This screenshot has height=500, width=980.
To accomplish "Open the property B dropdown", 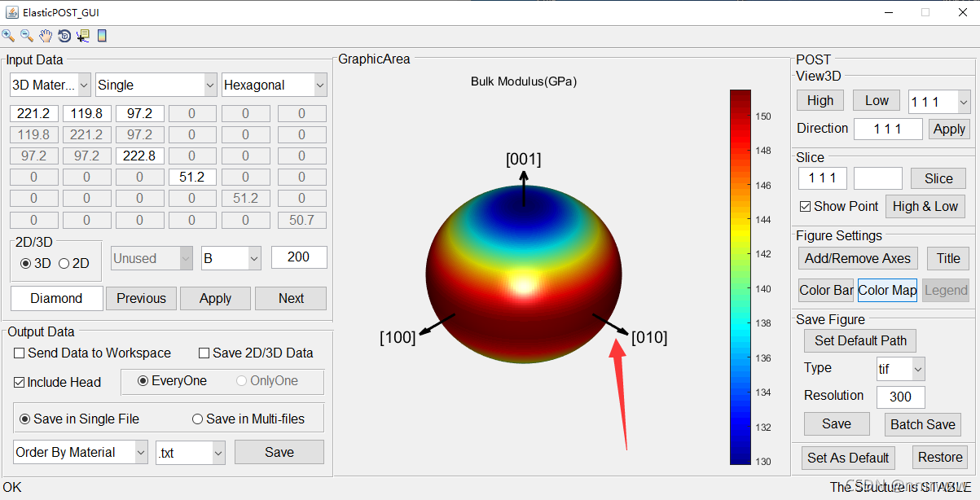I will coord(231,258).
